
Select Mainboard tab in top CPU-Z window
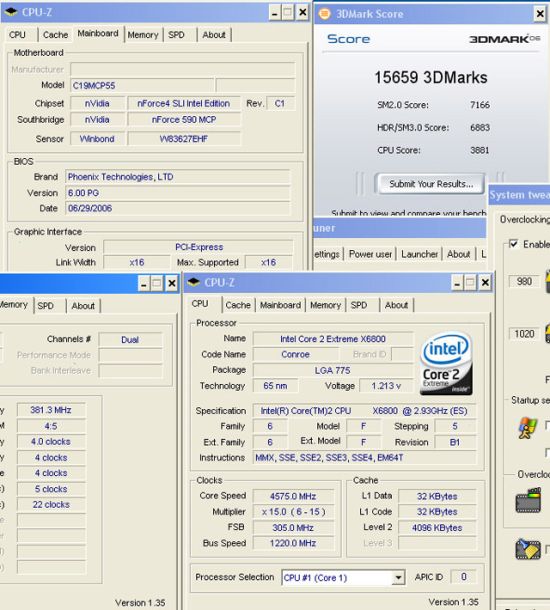[x=98, y=33]
